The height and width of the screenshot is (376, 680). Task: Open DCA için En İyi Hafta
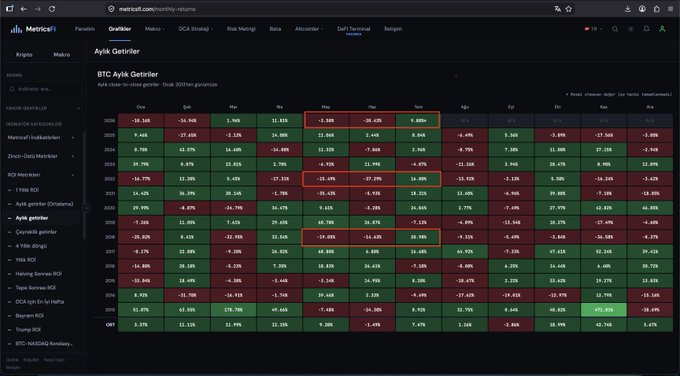[39, 301]
